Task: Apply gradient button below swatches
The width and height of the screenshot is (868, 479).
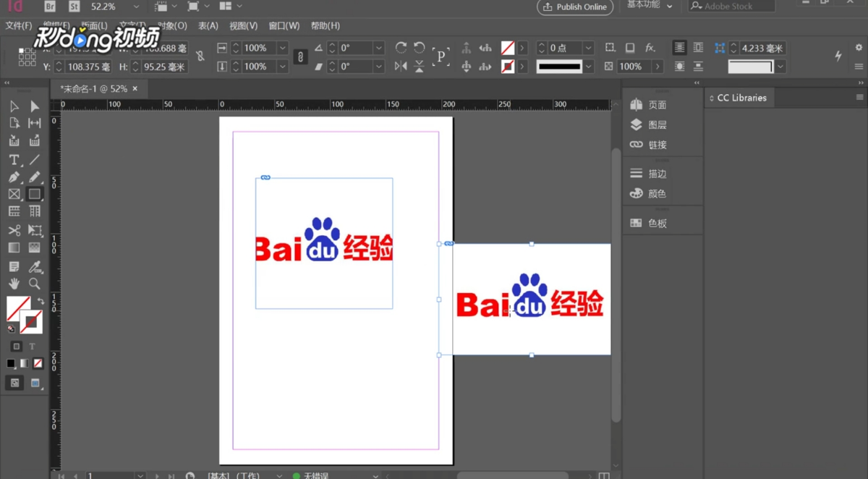Action: pyautogui.click(x=25, y=363)
